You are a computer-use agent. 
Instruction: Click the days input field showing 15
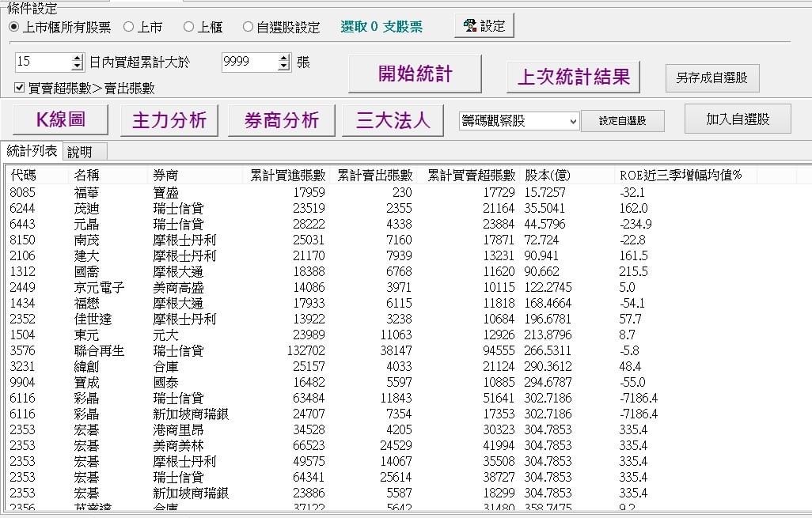[41, 62]
